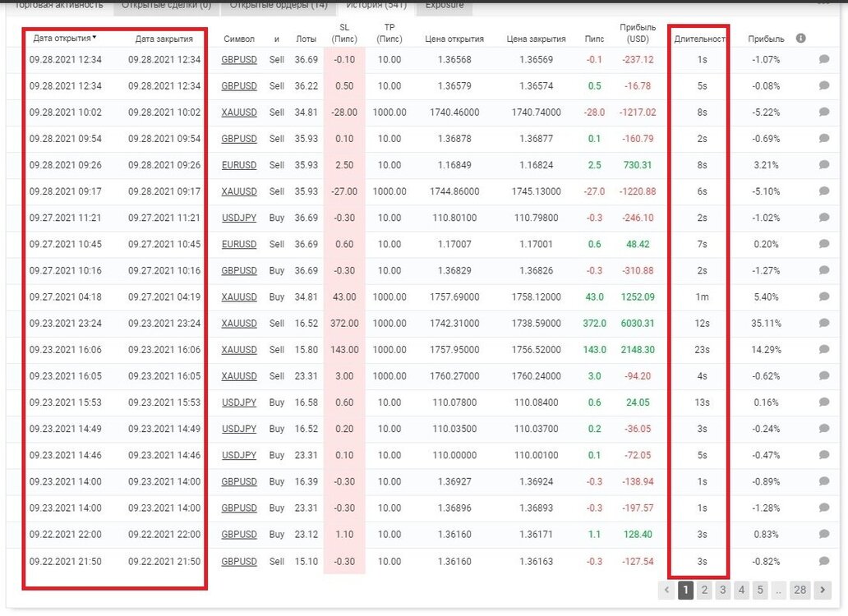
Task: Sort by Длительность column header
Action: click(700, 39)
